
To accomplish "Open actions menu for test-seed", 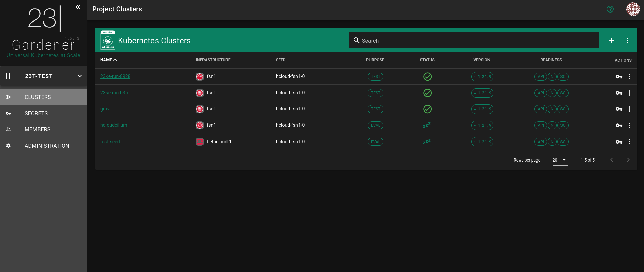I will pyautogui.click(x=630, y=142).
